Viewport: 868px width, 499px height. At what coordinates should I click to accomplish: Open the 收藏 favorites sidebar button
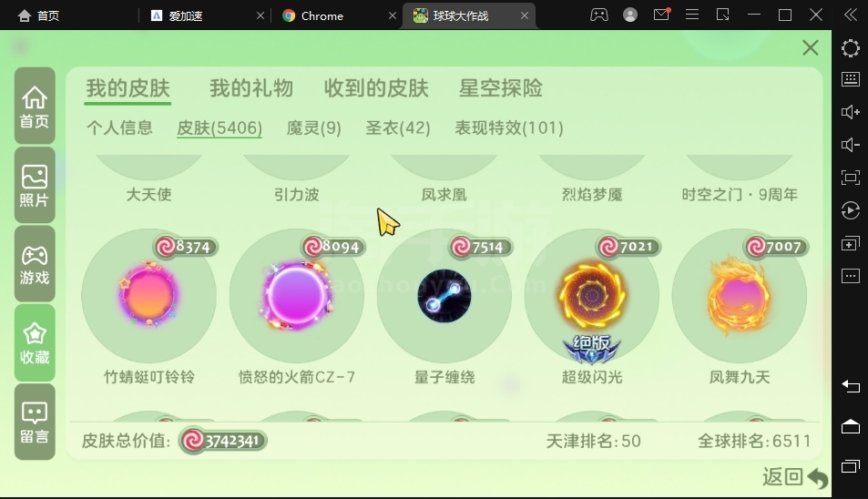tap(35, 343)
